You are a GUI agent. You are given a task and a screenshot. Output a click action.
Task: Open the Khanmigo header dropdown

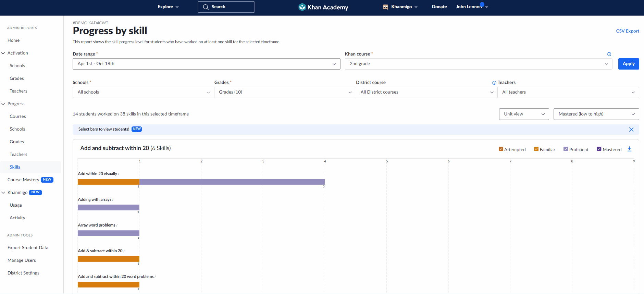click(x=400, y=7)
